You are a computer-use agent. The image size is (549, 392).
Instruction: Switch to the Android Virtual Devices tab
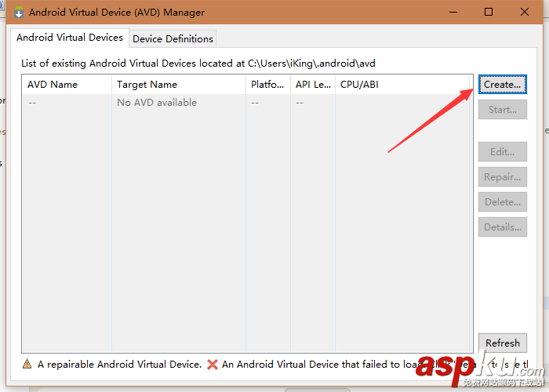(70, 38)
